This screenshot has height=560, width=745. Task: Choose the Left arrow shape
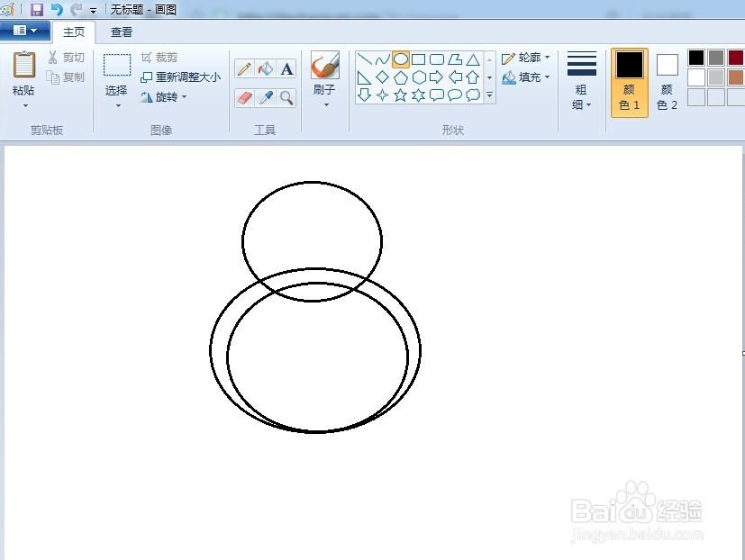[x=455, y=77]
